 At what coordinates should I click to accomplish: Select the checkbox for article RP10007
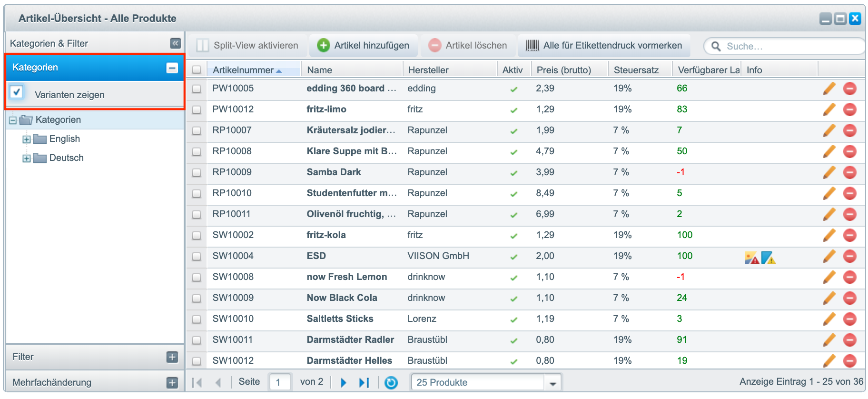(197, 131)
